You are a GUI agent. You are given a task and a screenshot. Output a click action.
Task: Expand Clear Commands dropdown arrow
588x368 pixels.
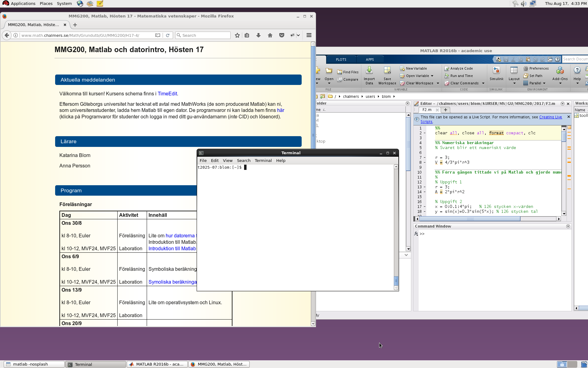pyautogui.click(x=483, y=83)
